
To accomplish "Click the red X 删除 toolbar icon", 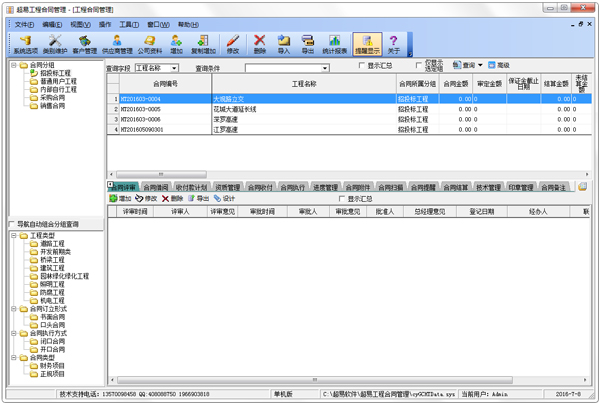I will tap(259, 44).
